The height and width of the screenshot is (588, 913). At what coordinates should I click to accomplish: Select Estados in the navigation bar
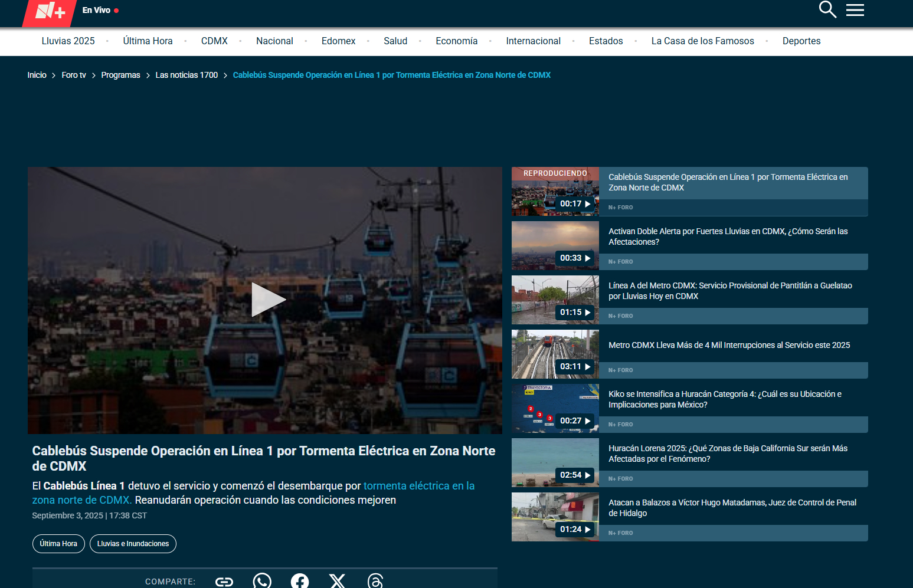(x=606, y=41)
